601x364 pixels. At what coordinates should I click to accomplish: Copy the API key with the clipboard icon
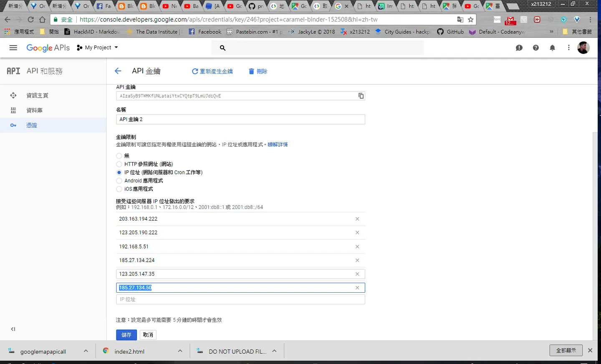(361, 96)
